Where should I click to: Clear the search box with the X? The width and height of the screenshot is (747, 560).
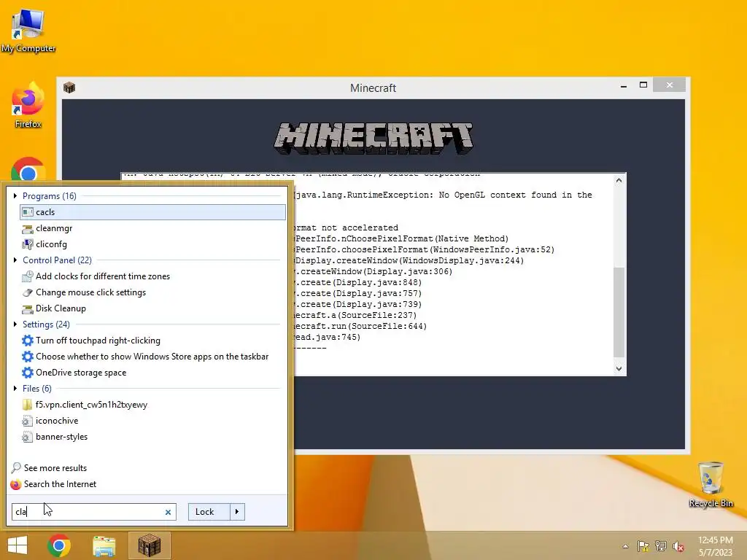[x=169, y=513]
